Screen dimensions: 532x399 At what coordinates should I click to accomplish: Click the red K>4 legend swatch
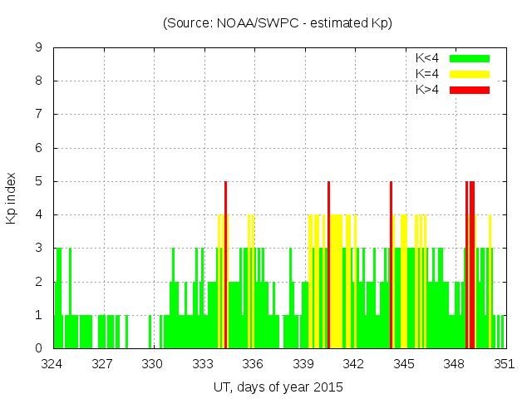point(470,90)
